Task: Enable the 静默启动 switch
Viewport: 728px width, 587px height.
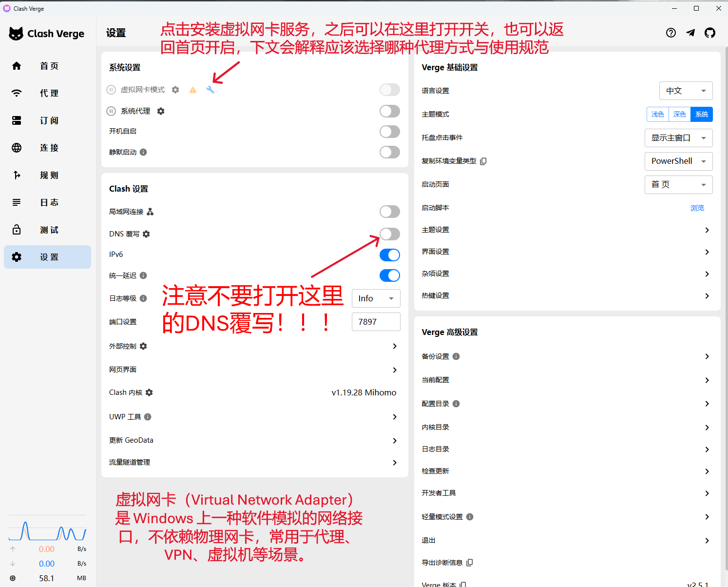Action: coord(390,152)
